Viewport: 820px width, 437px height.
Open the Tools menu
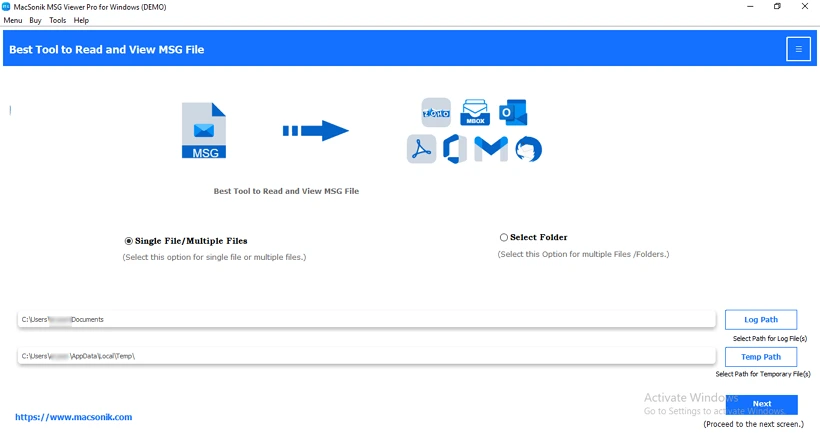click(58, 20)
